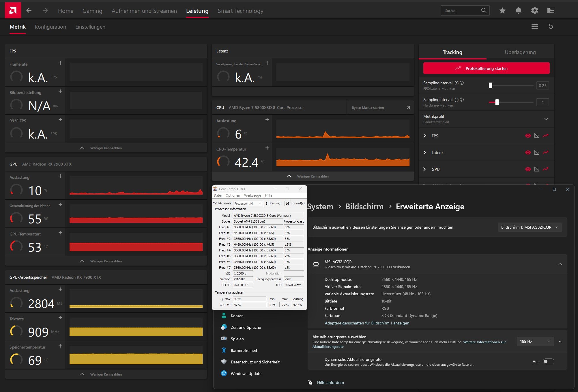
Task: Click the reset metrics arrow icon
Action: click(551, 27)
